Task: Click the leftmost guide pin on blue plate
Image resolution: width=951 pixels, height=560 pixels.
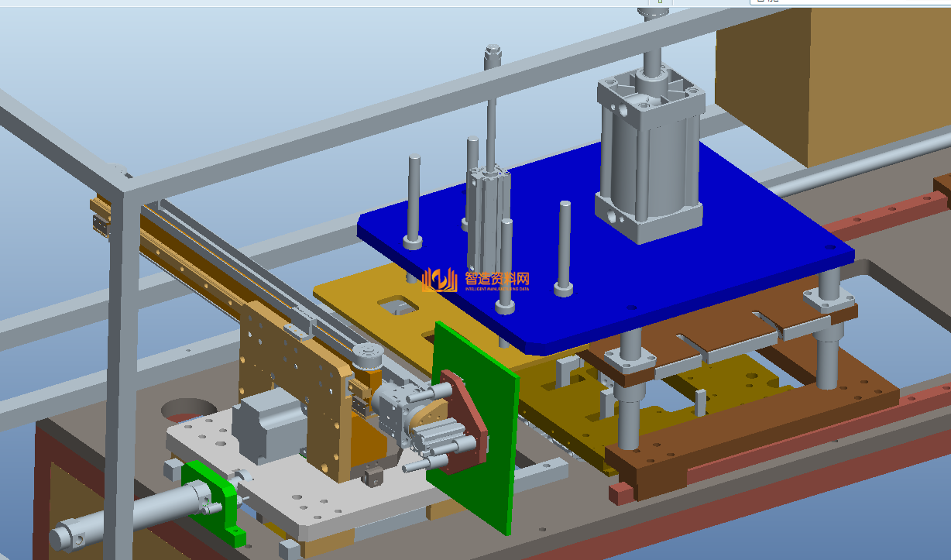Action: click(x=414, y=201)
